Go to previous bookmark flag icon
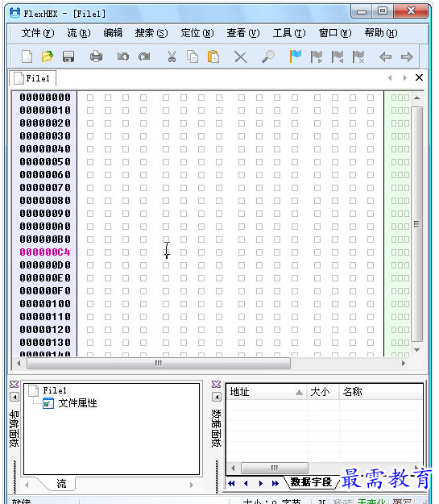The image size is (439, 504). pos(338,57)
